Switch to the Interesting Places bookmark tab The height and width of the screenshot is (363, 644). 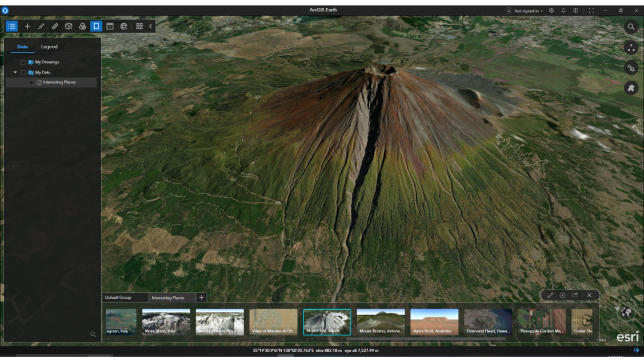[x=172, y=298]
